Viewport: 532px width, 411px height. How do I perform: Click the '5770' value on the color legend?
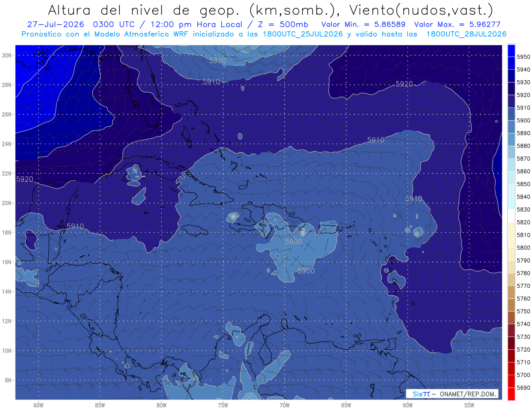tap(524, 286)
